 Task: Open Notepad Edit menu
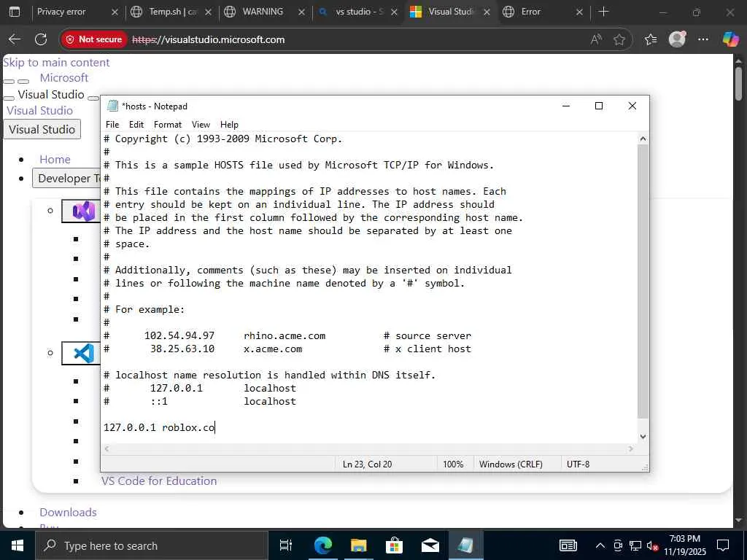[x=136, y=124]
